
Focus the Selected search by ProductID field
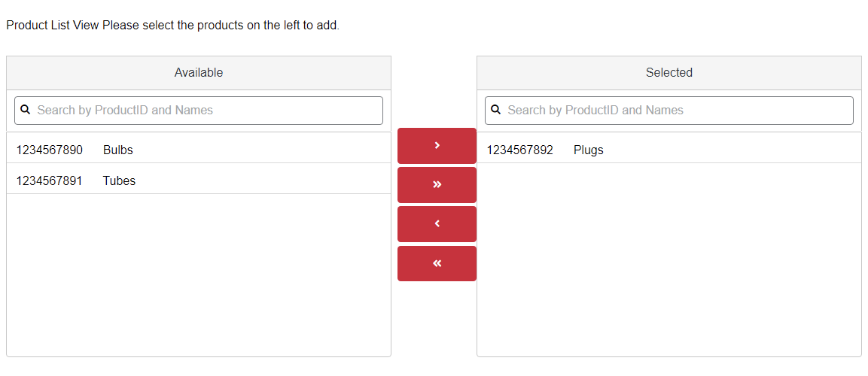pyautogui.click(x=669, y=111)
